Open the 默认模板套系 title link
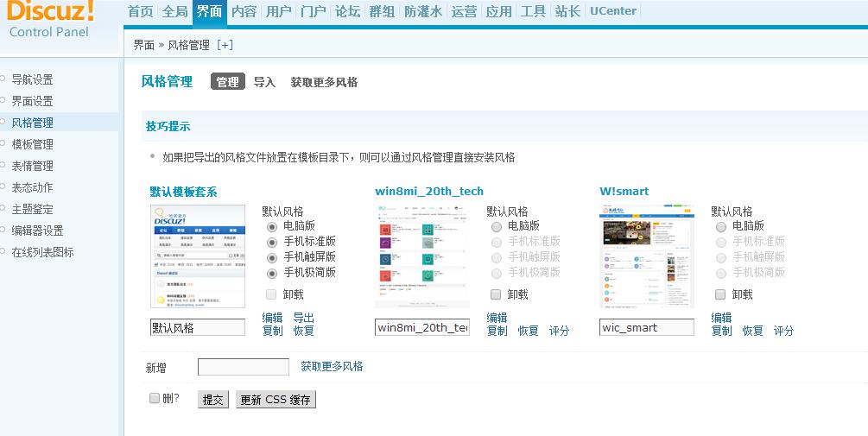Image resolution: width=868 pixels, height=436 pixels. tap(183, 192)
